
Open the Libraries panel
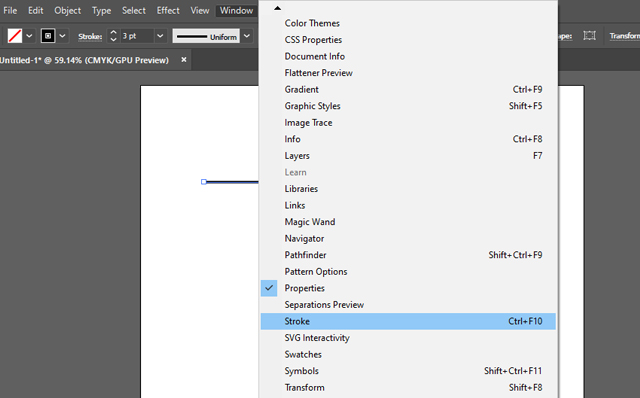(408, 189)
